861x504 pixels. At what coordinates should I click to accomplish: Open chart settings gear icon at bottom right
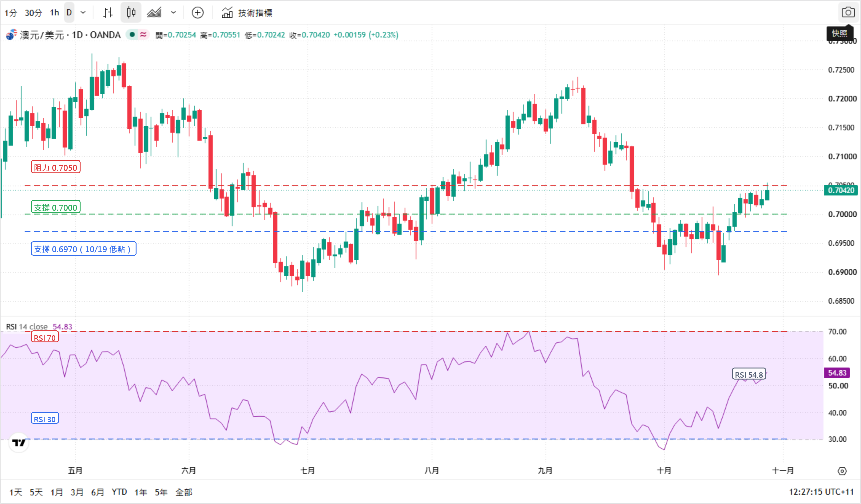(x=842, y=471)
